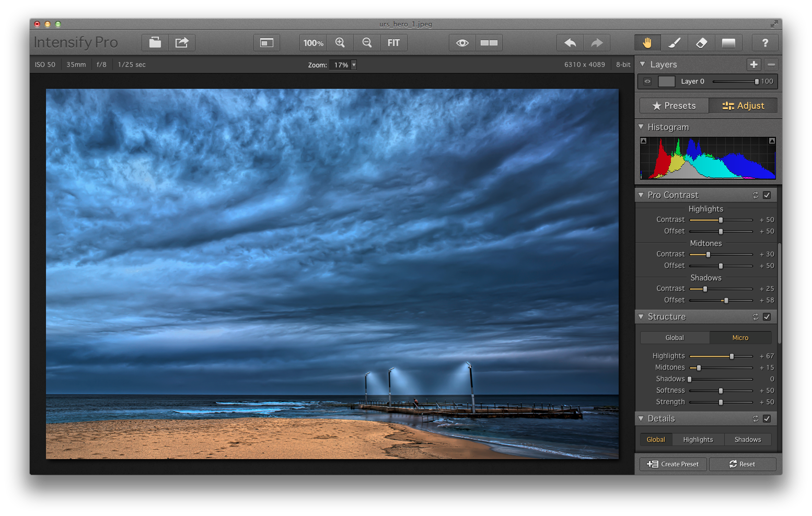Click the Redo arrow icon

597,42
